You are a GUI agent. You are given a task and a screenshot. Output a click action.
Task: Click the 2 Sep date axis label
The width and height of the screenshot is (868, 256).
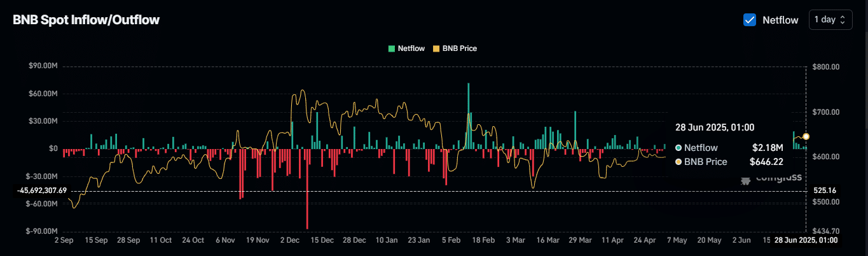(64, 241)
